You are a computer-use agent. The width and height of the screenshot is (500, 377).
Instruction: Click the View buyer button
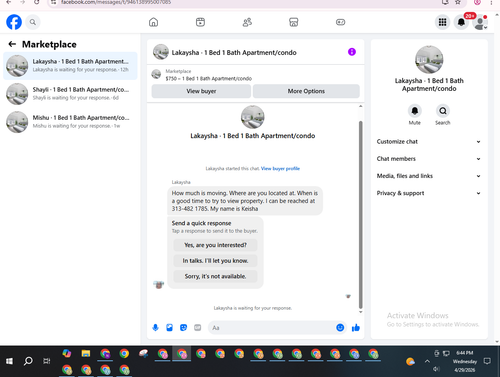click(x=201, y=91)
